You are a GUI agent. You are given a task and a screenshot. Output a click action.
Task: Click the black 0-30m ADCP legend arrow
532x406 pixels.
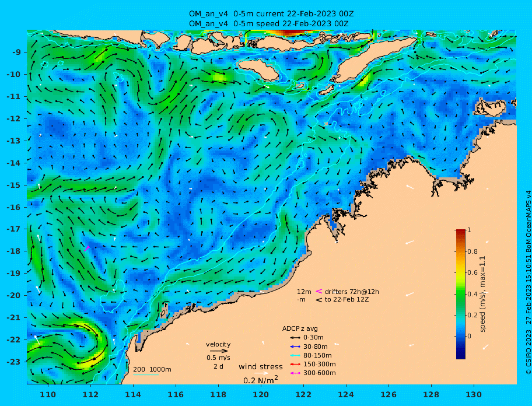coord(295,338)
